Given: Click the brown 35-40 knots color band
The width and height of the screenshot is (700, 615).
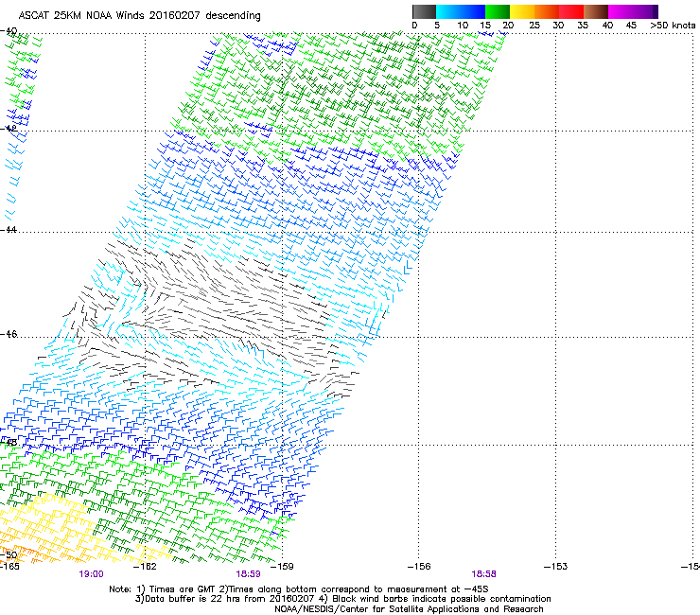Looking at the screenshot, I should click(596, 11).
